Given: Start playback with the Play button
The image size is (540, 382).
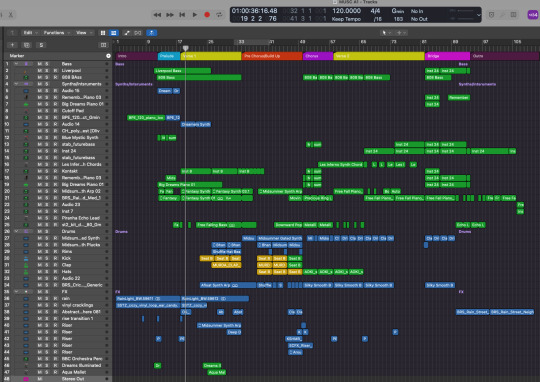Looking at the screenshot, I should (195, 15).
